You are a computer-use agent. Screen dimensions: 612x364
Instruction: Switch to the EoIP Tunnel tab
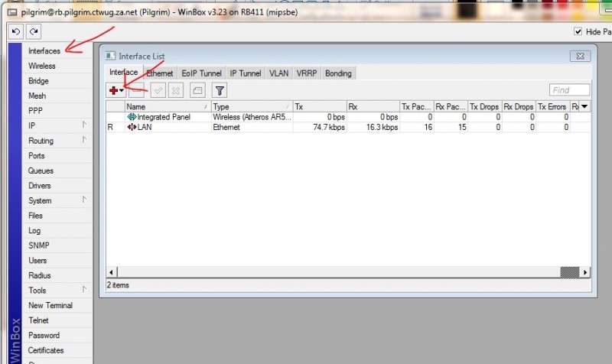point(201,73)
